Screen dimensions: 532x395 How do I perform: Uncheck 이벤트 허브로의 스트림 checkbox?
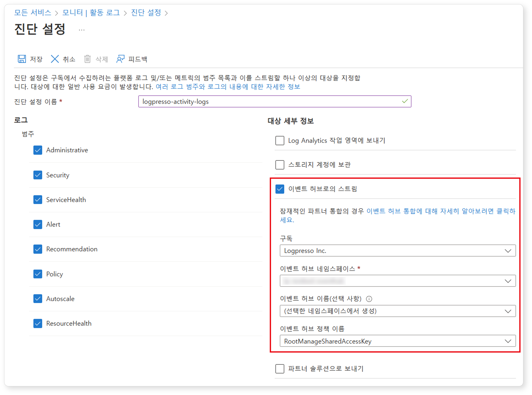(x=280, y=189)
